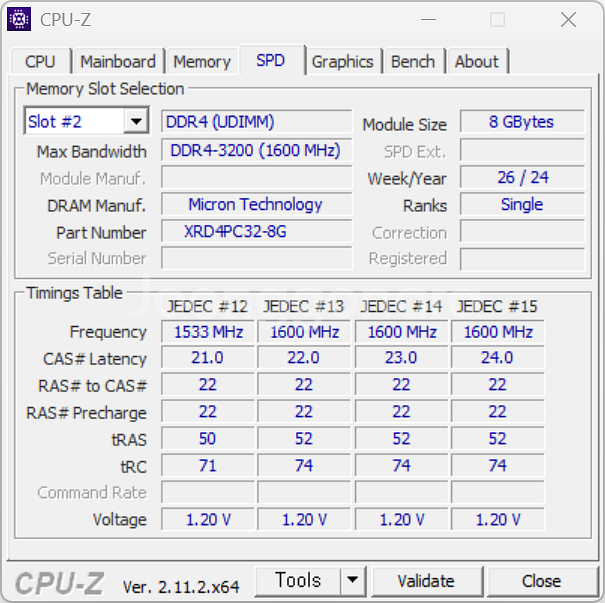Image resolution: width=605 pixels, height=603 pixels.
Task: Open the About tab
Action: (x=477, y=61)
